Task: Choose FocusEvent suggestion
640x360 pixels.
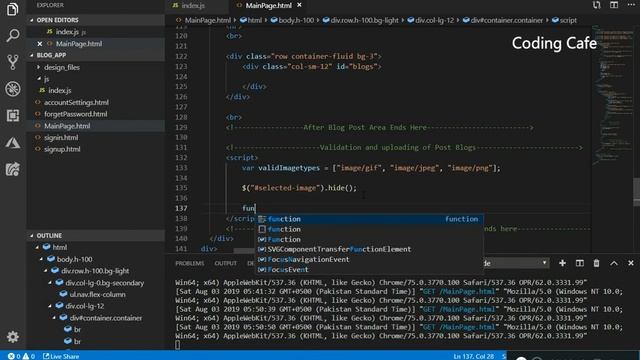Action: coord(370,270)
